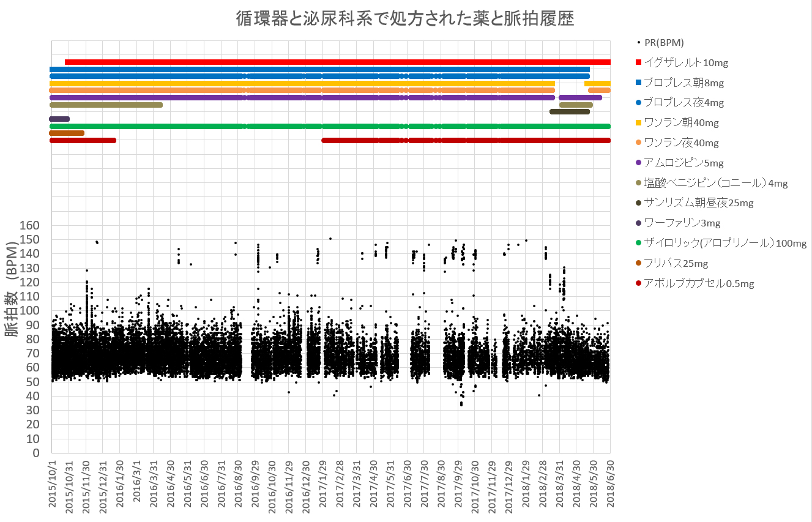Click the red イグザレルト10mg legend swatch
Screen dimensions: 812x522
(639, 62)
